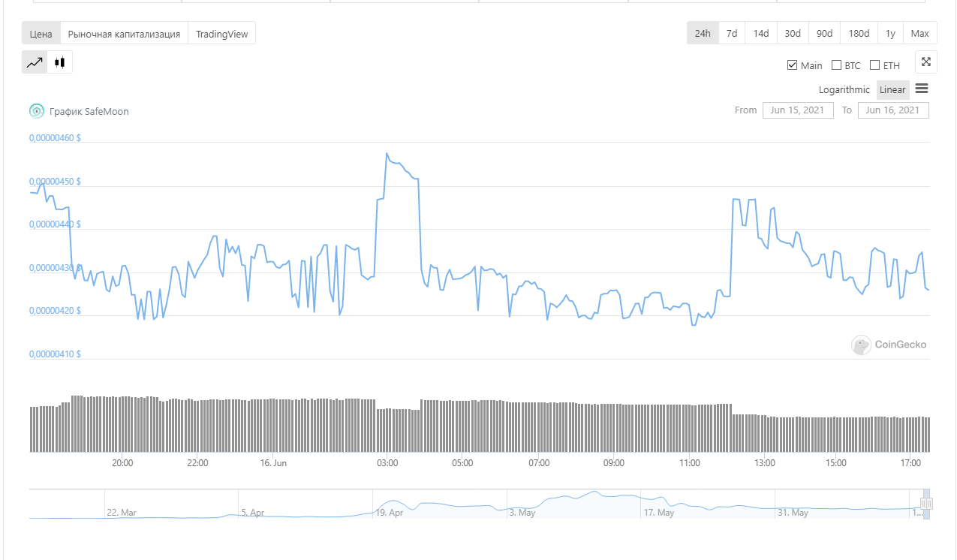Select the Logarithmic scale option

[844, 89]
